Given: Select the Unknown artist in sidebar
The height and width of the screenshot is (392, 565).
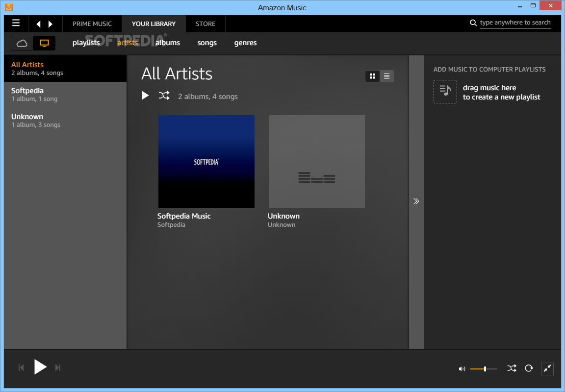Looking at the screenshot, I should click(x=65, y=120).
